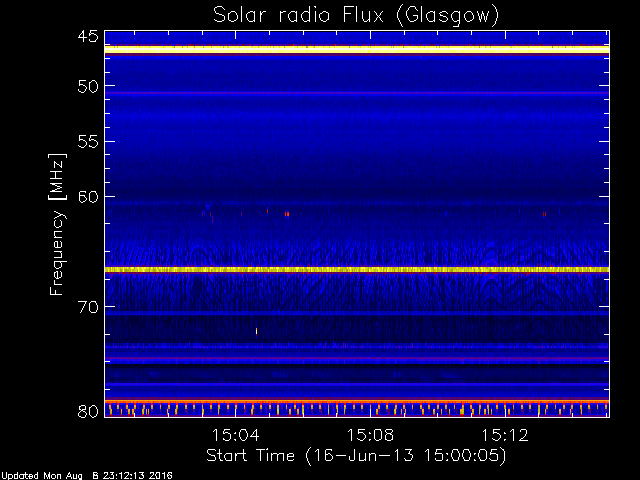Image resolution: width=640 pixels, height=480 pixels.
Task: Click the 'Updated Mon Aug 6 23:12:13 2018' timestamp
Action: [87, 476]
